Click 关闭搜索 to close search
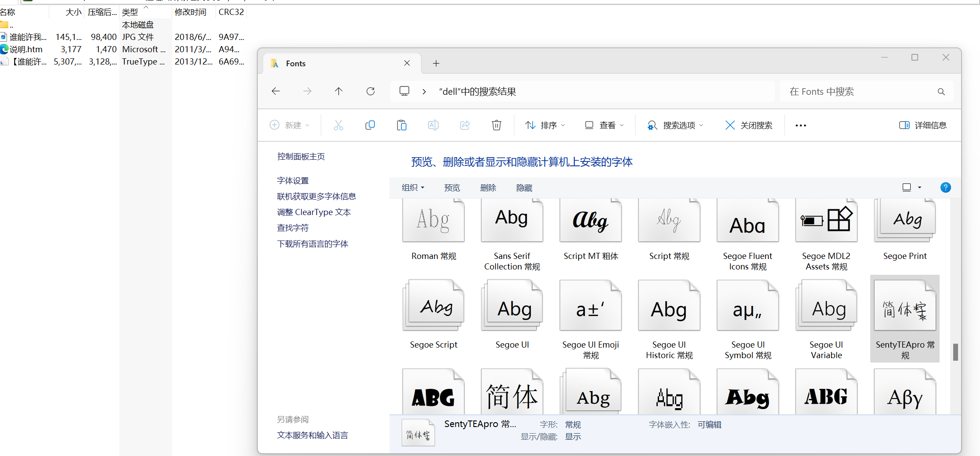Screen dimensions: 980x456 click(749, 126)
